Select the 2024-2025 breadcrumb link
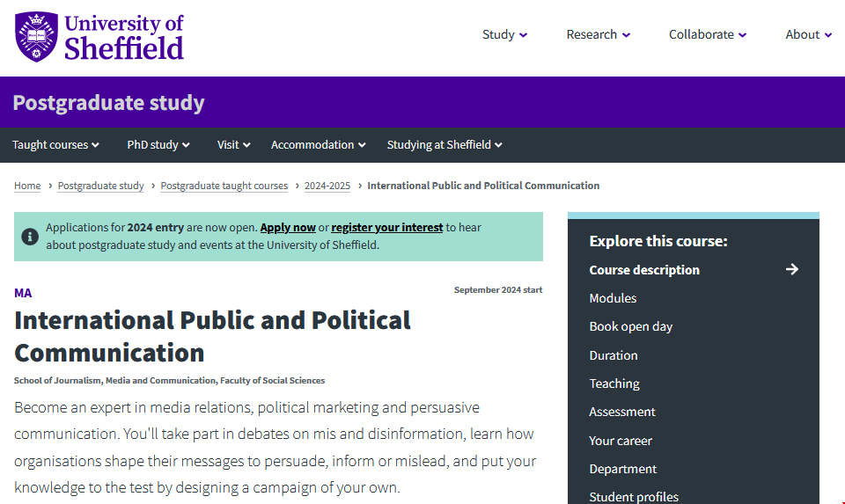Viewport: 845px width, 504px height. [x=327, y=186]
